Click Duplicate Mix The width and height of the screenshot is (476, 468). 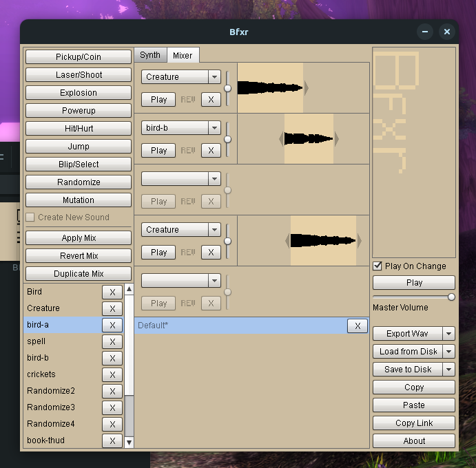coord(79,274)
